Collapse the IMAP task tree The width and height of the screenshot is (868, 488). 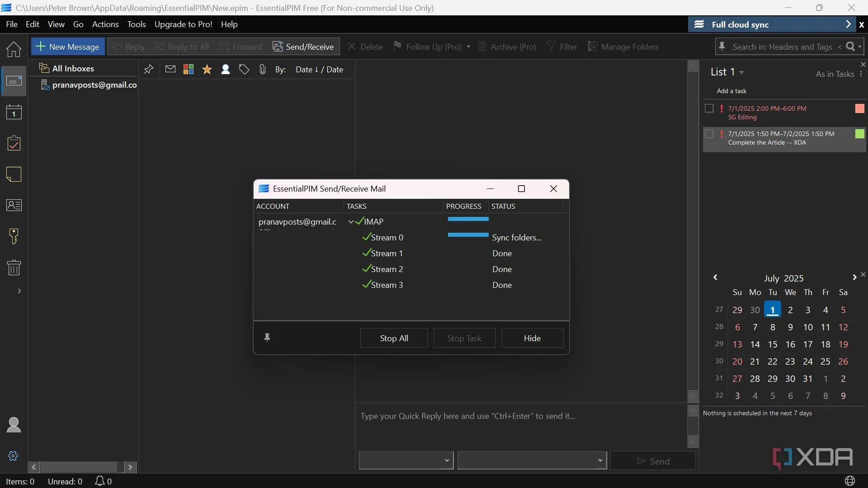click(x=351, y=222)
